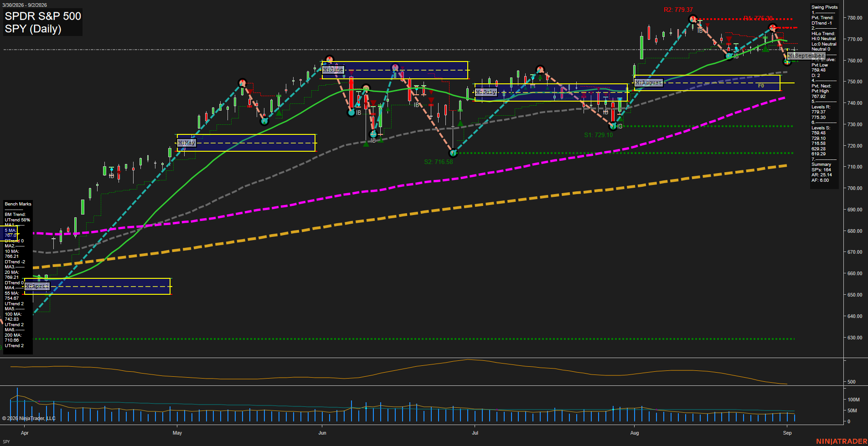The image size is (868, 446).
Task: Click the UTrend 58% benchmark trend value
Action: tap(17, 220)
